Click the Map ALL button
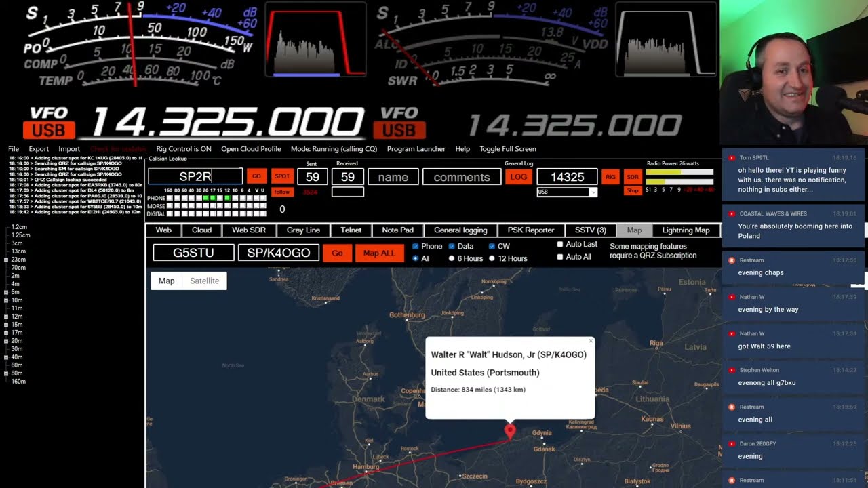 (379, 253)
